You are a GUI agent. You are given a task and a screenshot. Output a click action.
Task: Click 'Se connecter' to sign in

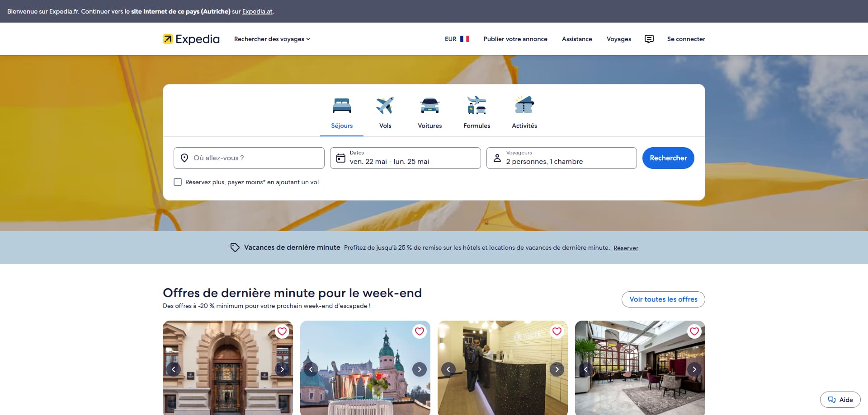click(686, 39)
